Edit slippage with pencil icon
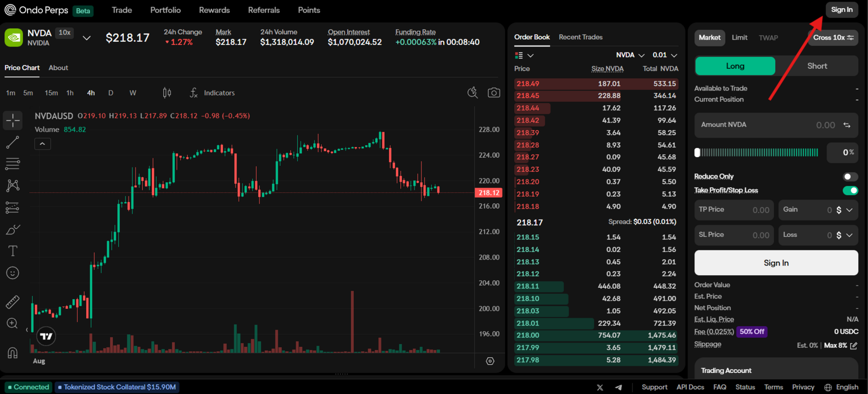The width and height of the screenshot is (868, 394). 854,346
